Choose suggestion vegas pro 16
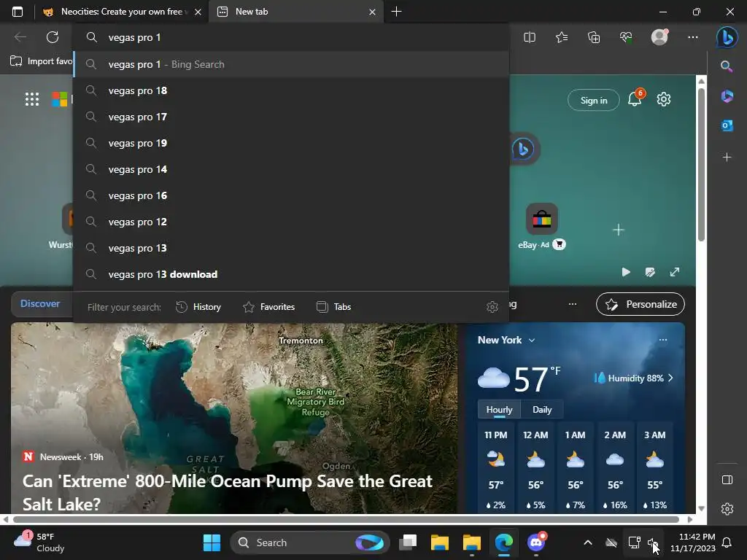The width and height of the screenshot is (747, 560). click(291, 195)
